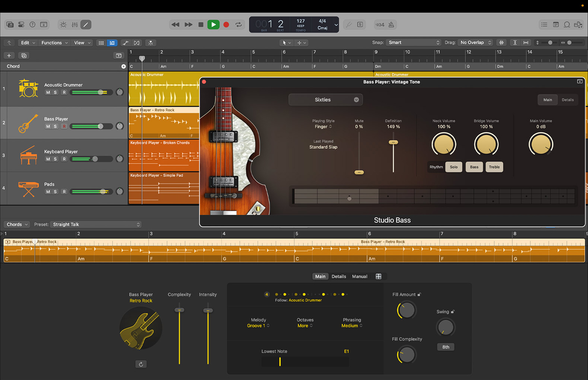Click the Metronome icon in the control bar
This screenshot has height=380, width=588.
(390, 24)
